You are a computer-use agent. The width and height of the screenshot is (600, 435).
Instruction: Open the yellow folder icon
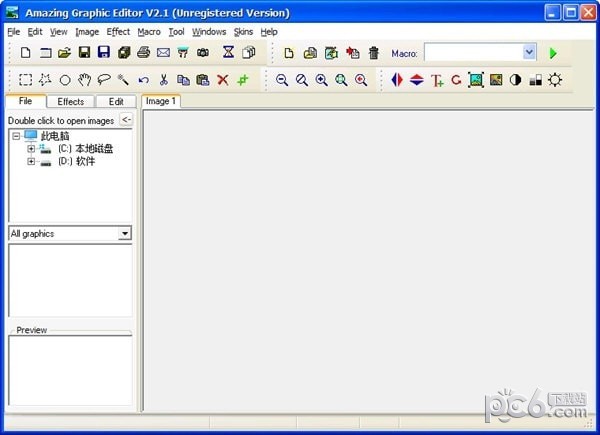click(65, 52)
